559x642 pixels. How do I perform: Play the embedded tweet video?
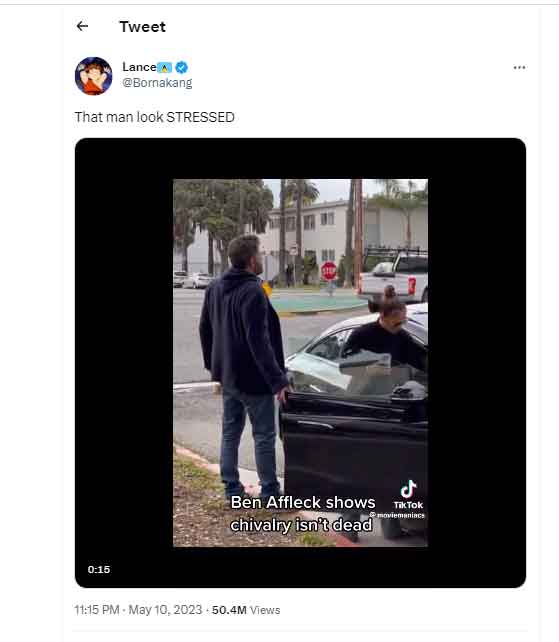click(x=300, y=363)
